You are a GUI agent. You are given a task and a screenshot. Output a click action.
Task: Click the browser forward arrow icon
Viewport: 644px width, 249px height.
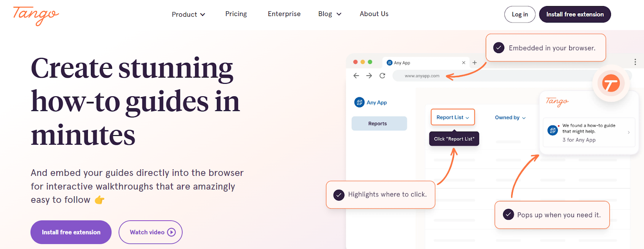pos(369,76)
